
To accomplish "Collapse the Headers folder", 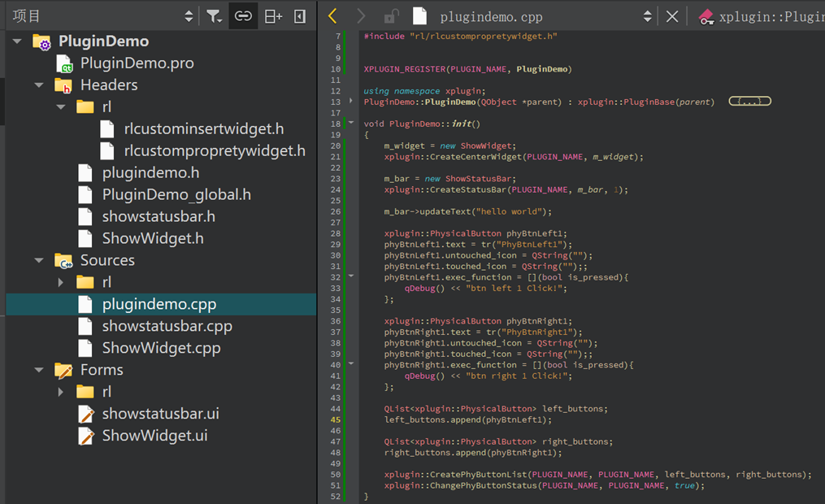I will coord(39,85).
